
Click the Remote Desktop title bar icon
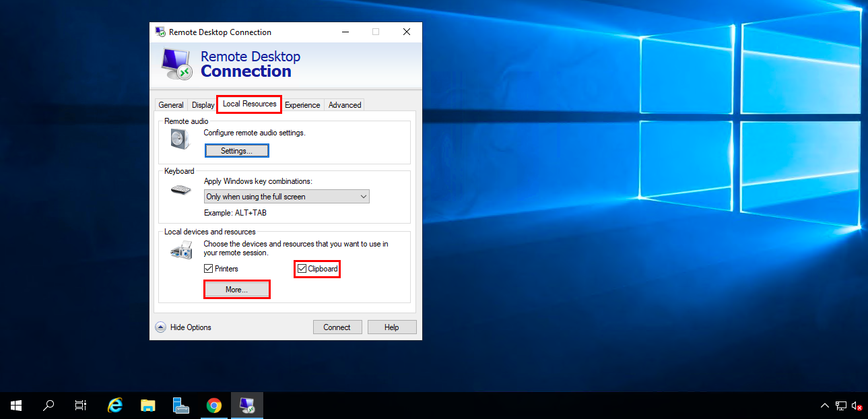click(x=160, y=32)
